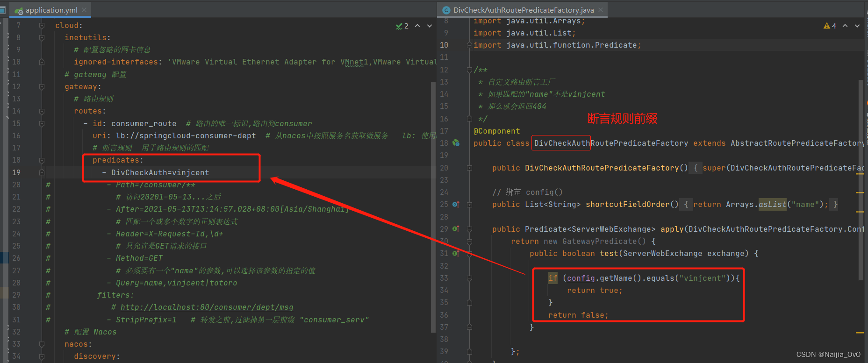Click gutter icon beside the test method
The width and height of the screenshot is (868, 363).
point(456,253)
